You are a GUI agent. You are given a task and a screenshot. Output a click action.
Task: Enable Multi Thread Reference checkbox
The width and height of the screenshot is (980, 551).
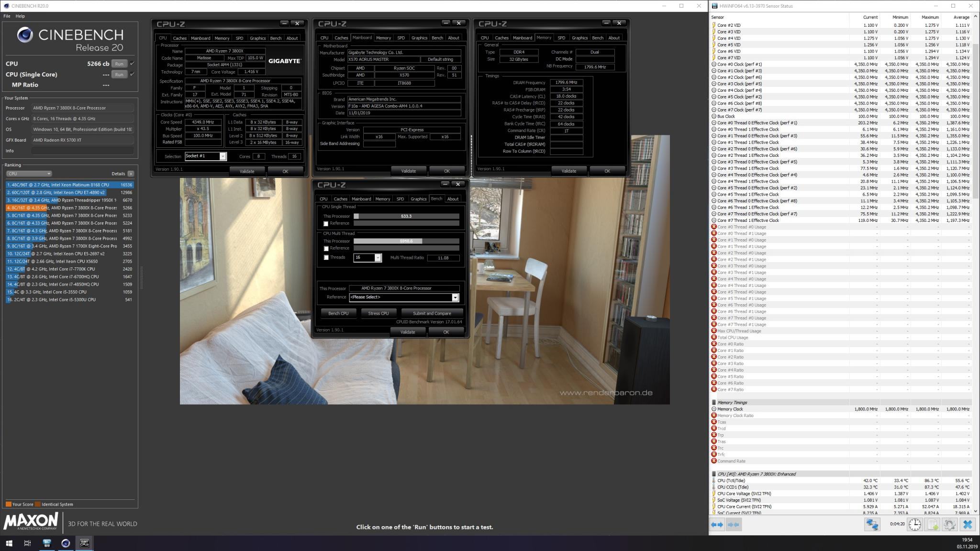326,249
